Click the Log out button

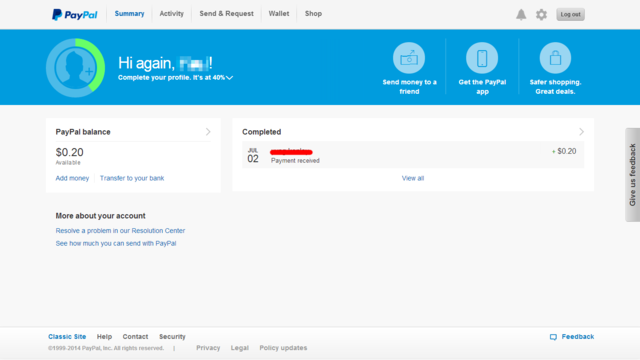(x=570, y=15)
